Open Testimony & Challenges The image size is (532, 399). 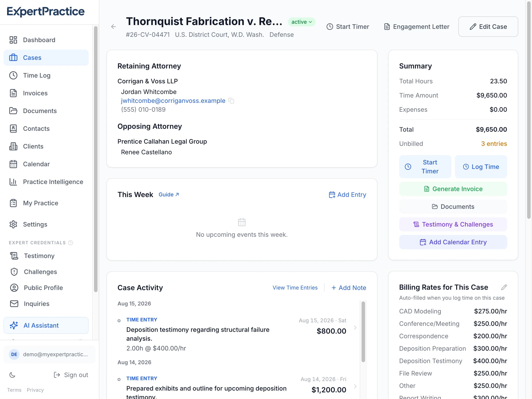point(453,224)
